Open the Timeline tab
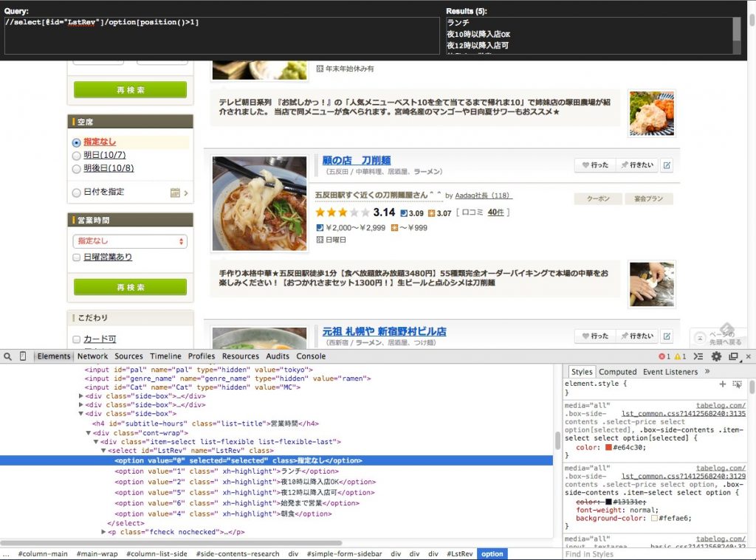 point(165,356)
